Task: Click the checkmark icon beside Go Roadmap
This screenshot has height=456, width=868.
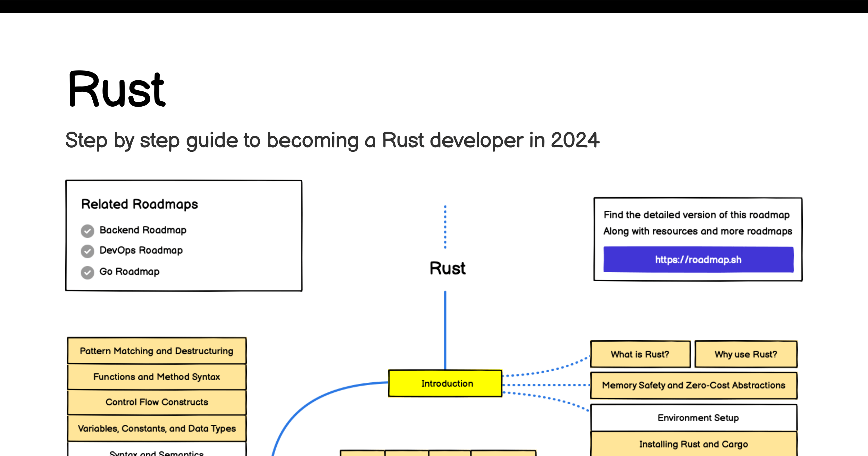Action: point(87,273)
